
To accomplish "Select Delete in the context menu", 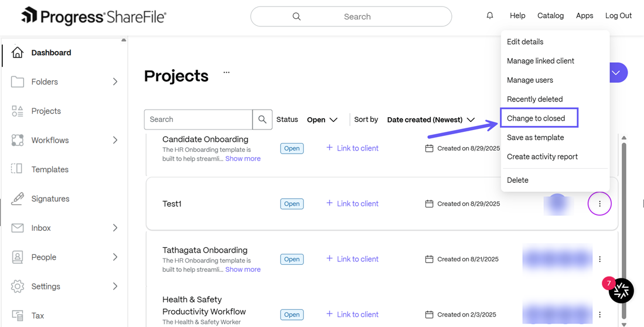I will tap(517, 180).
